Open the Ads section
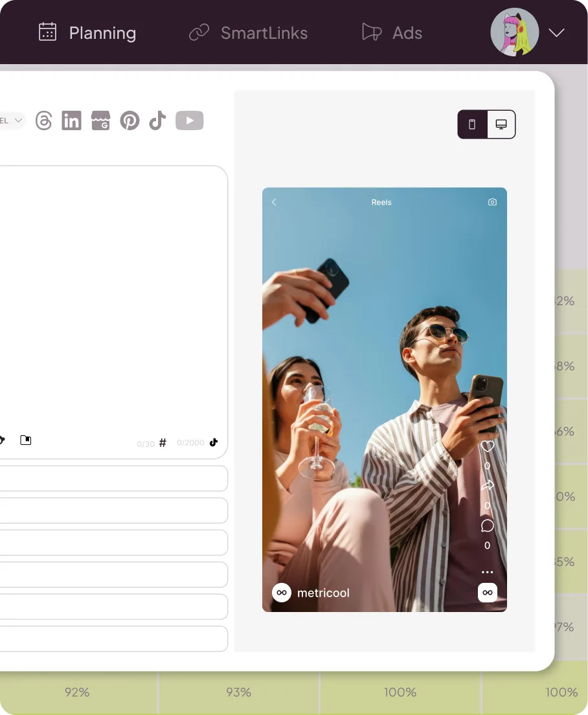Viewport: 588px width, 715px height. (x=392, y=33)
